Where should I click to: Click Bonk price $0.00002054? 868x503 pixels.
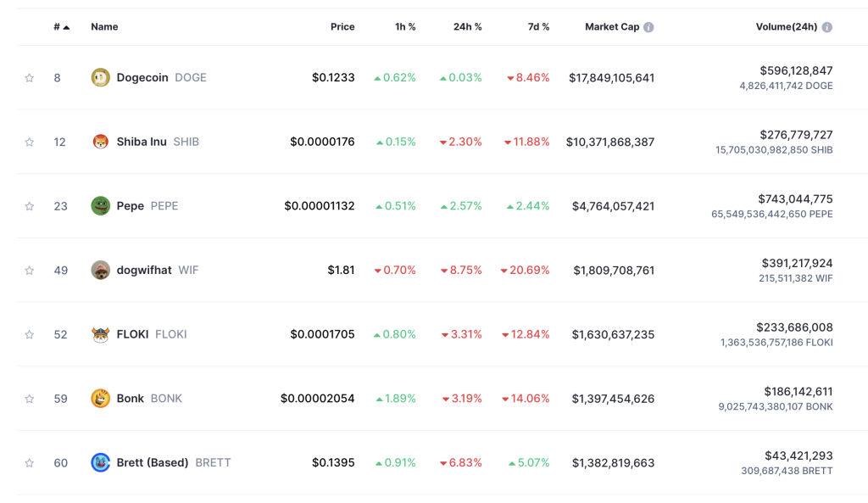(317, 399)
